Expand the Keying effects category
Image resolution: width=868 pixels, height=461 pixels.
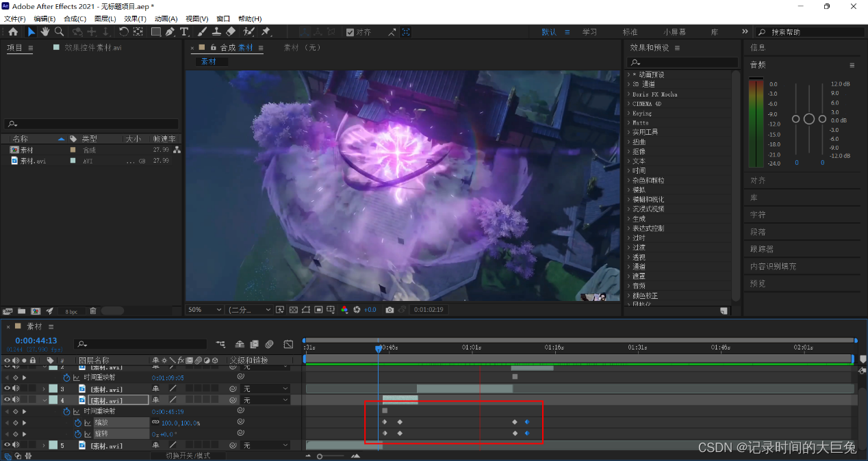tap(628, 113)
